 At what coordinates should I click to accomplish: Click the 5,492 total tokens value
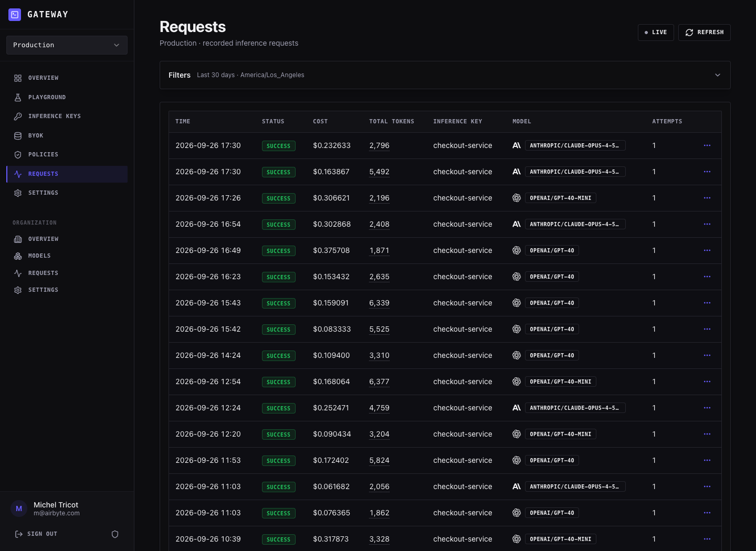(x=379, y=172)
